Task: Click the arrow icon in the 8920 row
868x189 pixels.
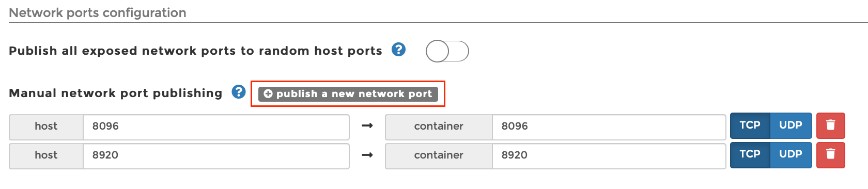Action: pyautogui.click(x=367, y=155)
